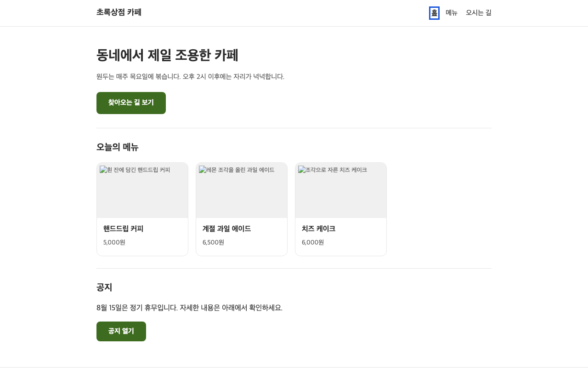
Task: Click the 초록상점 카페 site logo
Action: coord(119,12)
